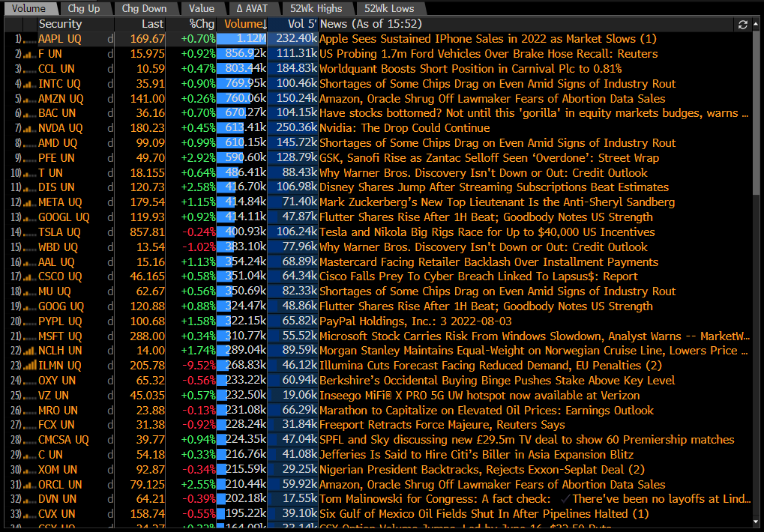The image size is (764, 532).
Task: Switch to the Volume tab
Action: (x=29, y=8)
